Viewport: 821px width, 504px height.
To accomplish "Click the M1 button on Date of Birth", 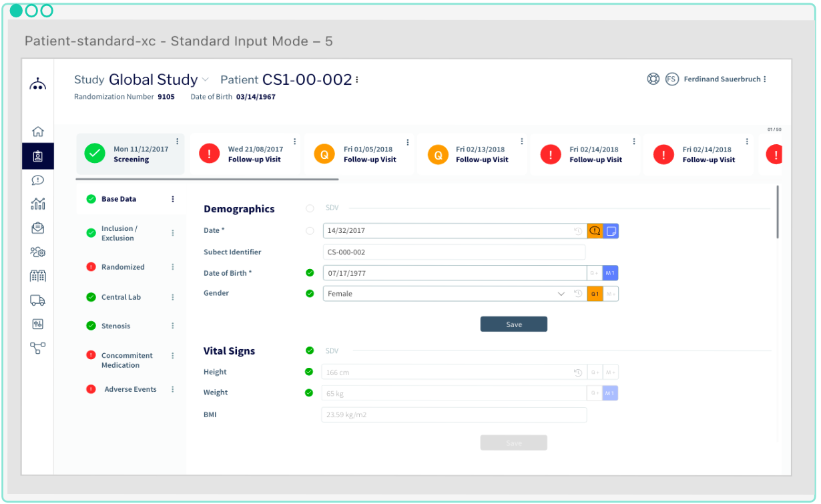I will click(610, 273).
